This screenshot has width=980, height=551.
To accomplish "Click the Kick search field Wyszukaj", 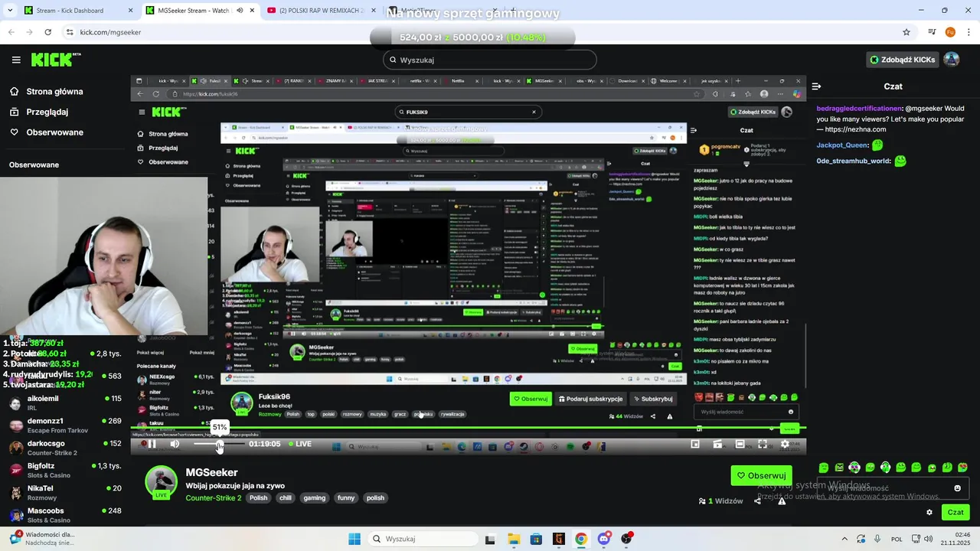I will 490,60.
